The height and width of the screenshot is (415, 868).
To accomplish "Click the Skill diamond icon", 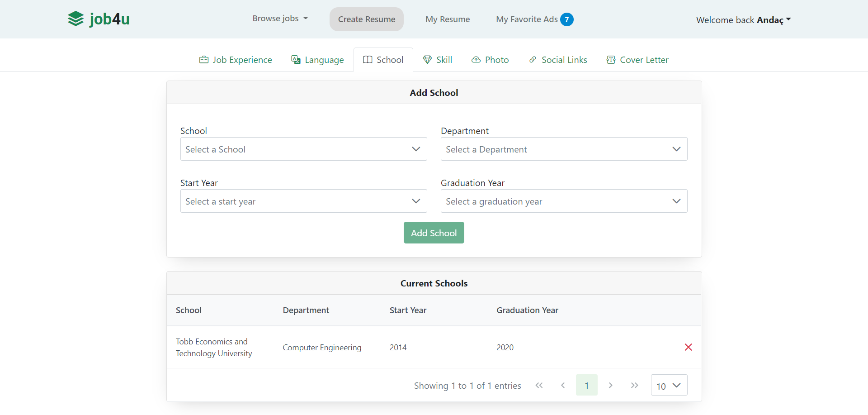I will pyautogui.click(x=427, y=60).
